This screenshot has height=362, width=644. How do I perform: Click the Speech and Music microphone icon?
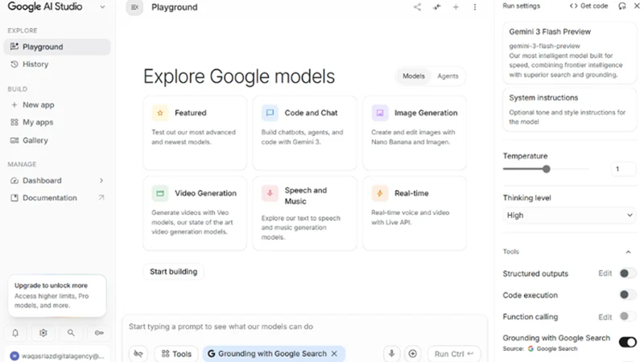click(270, 193)
